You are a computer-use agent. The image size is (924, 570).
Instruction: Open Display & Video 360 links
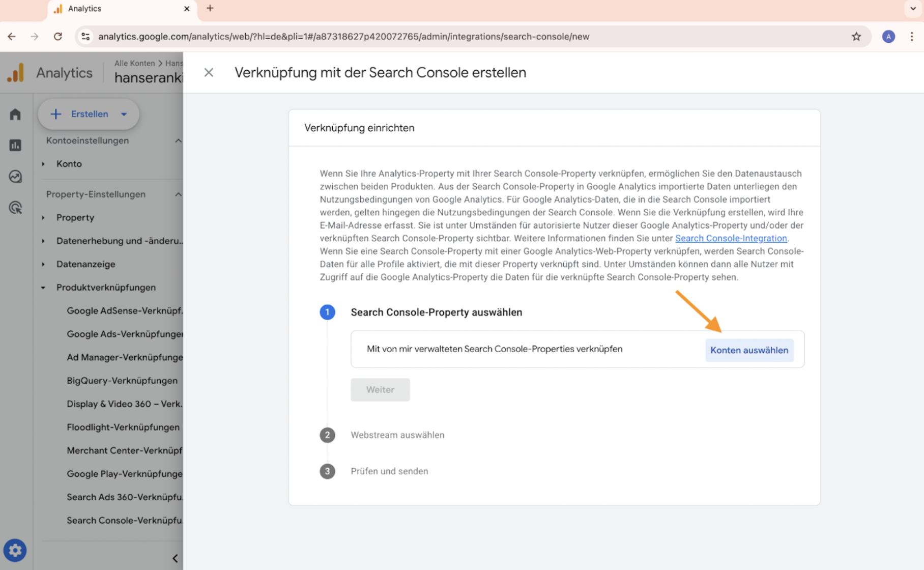(124, 404)
